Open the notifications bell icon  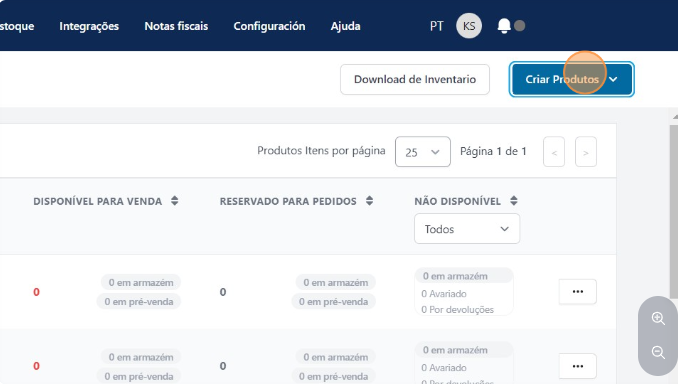[x=504, y=26]
